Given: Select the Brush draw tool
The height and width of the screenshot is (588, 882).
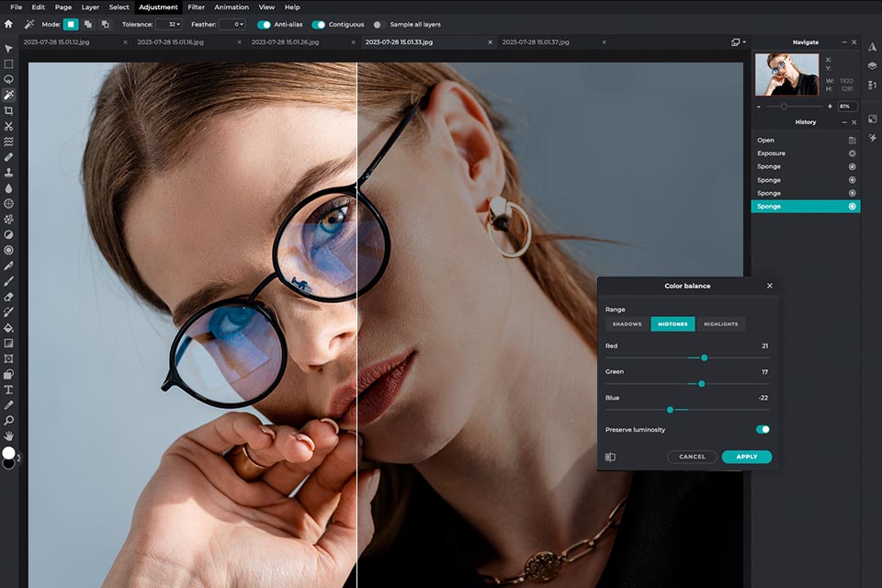Looking at the screenshot, I should tap(8, 281).
